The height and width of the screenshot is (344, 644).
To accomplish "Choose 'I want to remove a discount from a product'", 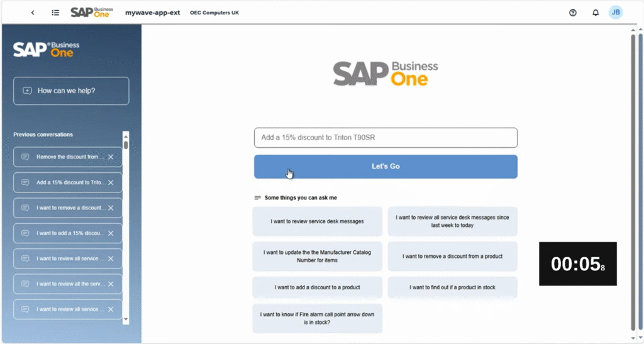I will 452,257.
